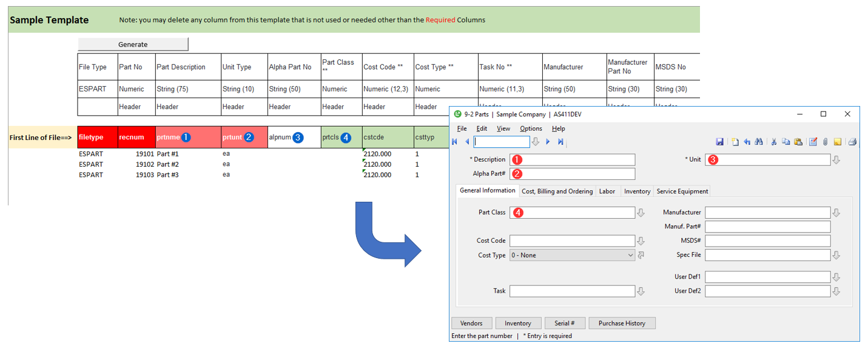The image size is (868, 352).
Task: Open lookup arrow beside Part Class field
Action: tap(641, 213)
